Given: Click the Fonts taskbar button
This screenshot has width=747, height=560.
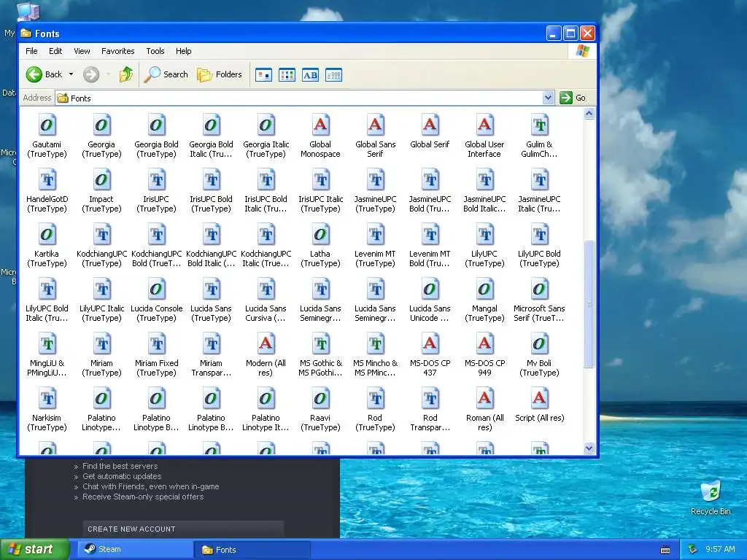Looking at the screenshot, I should 252,550.
